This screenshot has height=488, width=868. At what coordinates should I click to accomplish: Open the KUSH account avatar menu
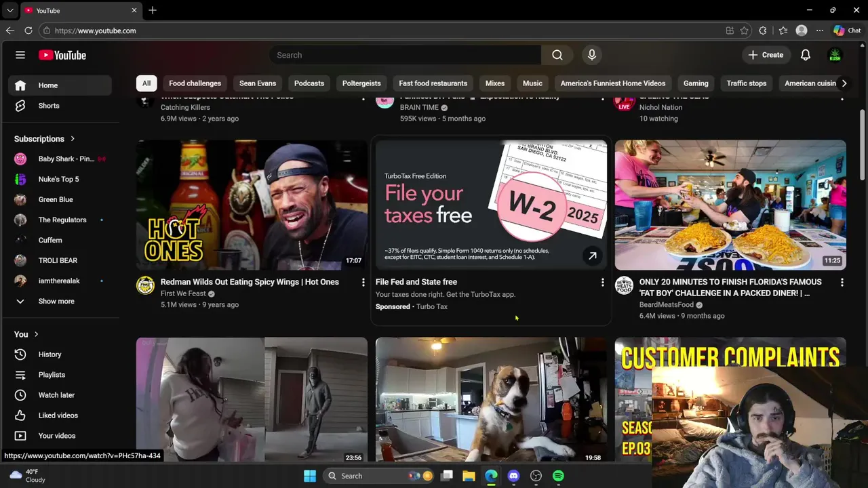[x=835, y=55]
